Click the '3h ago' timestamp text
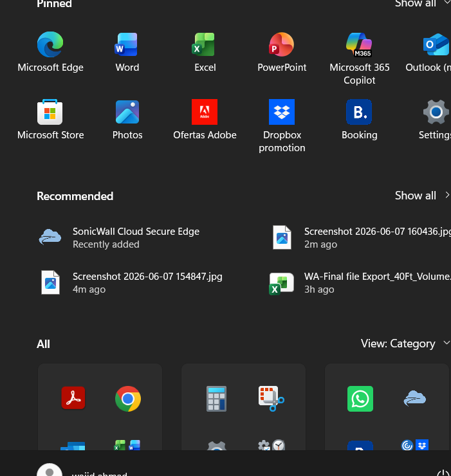451x476 pixels. 319,289
